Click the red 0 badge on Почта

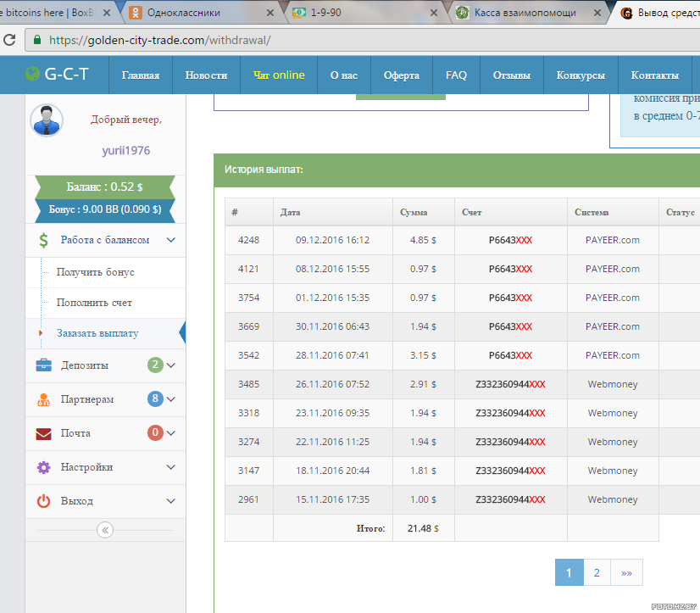coord(155,433)
